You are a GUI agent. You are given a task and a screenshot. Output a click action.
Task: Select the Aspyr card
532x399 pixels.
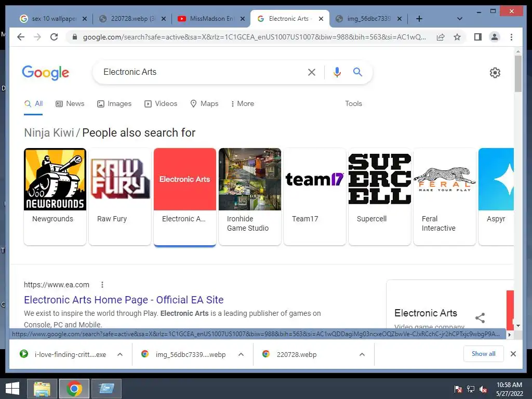click(496, 196)
